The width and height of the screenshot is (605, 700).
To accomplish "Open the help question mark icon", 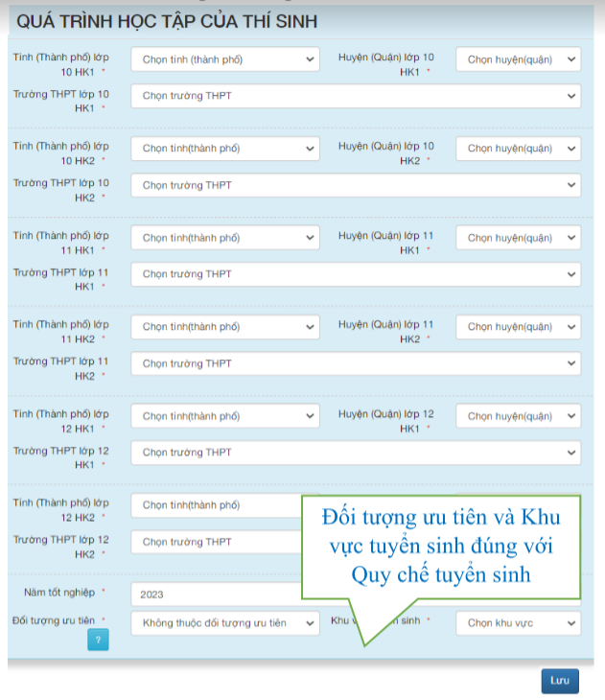I will pyautogui.click(x=98, y=640).
